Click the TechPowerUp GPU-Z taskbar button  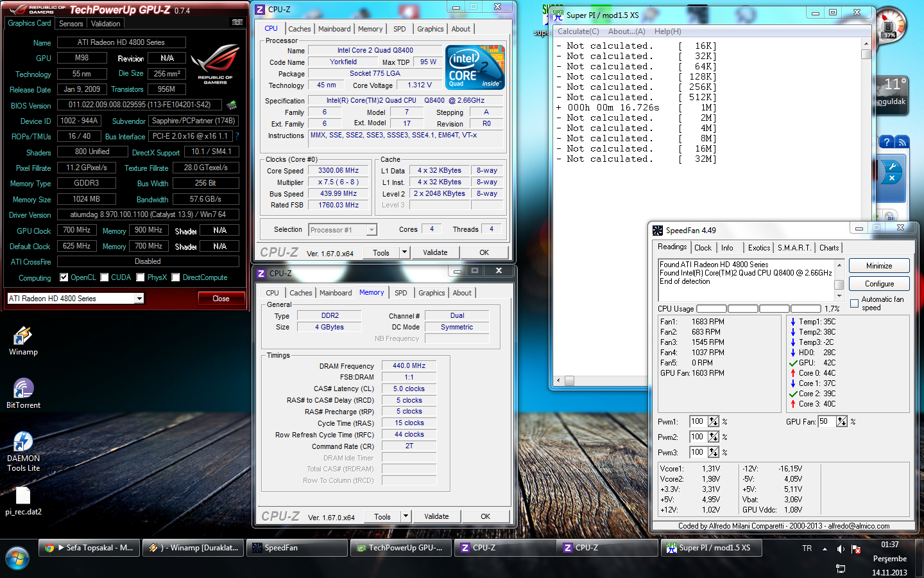pyautogui.click(x=401, y=548)
